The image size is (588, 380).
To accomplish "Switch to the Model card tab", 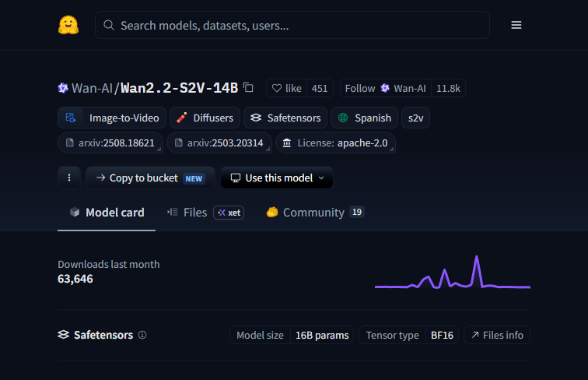I will click(107, 213).
